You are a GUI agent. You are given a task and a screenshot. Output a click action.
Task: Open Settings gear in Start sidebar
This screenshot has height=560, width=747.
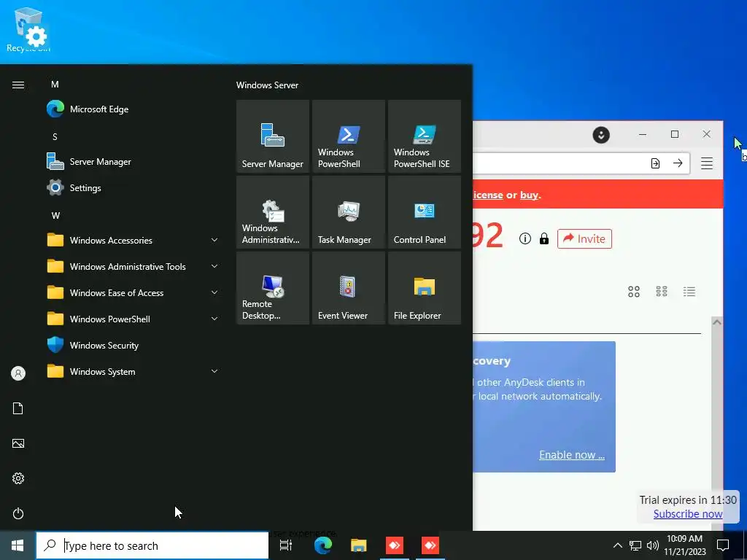tap(18, 478)
